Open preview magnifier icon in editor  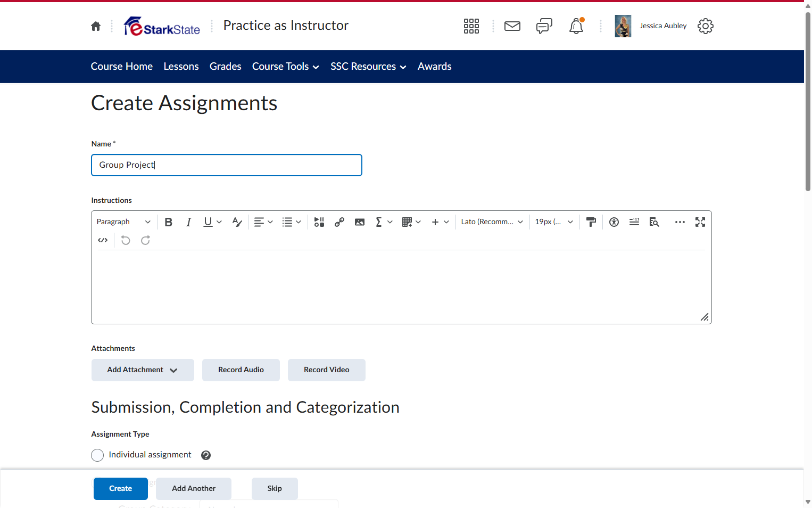click(x=654, y=222)
